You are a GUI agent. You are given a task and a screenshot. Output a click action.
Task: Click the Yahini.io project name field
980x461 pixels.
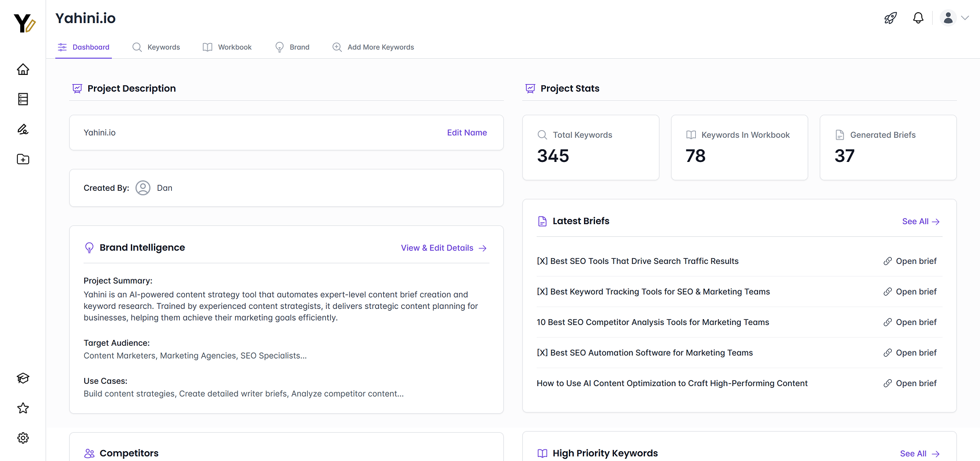[x=287, y=133]
